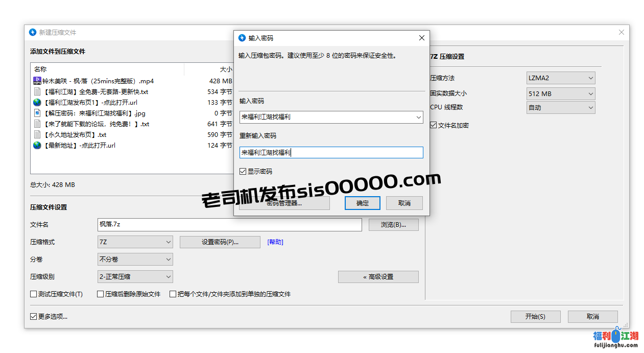This screenshot has height=353, width=644.
Task: Click the text icon of 【福利江湖】全免费 txt
Action: [x=36, y=91]
